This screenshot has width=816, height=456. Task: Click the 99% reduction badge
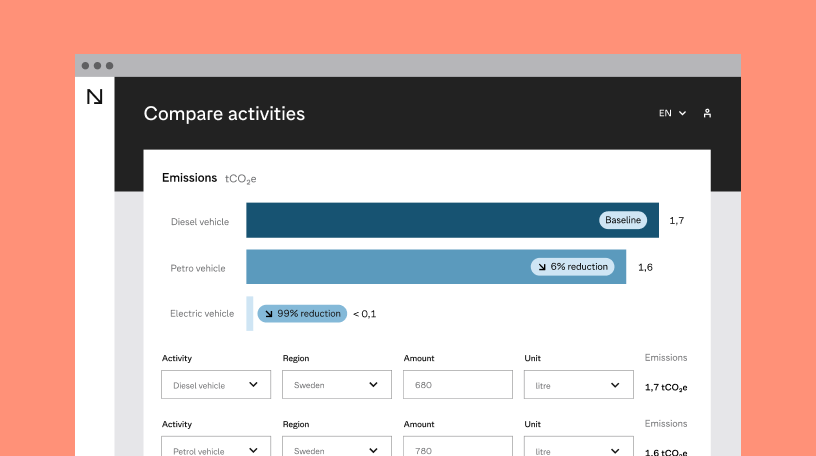pos(302,313)
